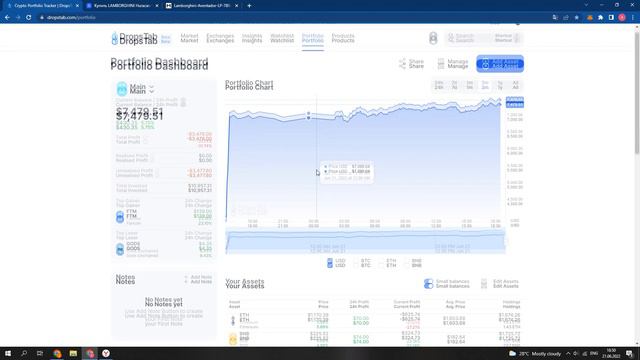Open the user account icon in header
This screenshot has height=360, width=640.
433,38
